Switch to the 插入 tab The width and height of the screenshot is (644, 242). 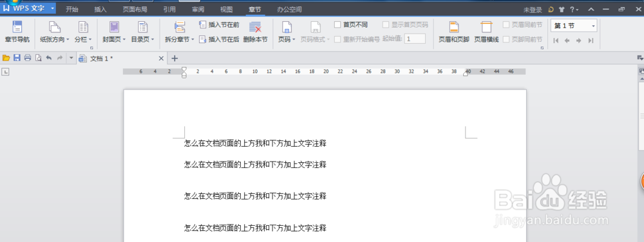(x=100, y=10)
